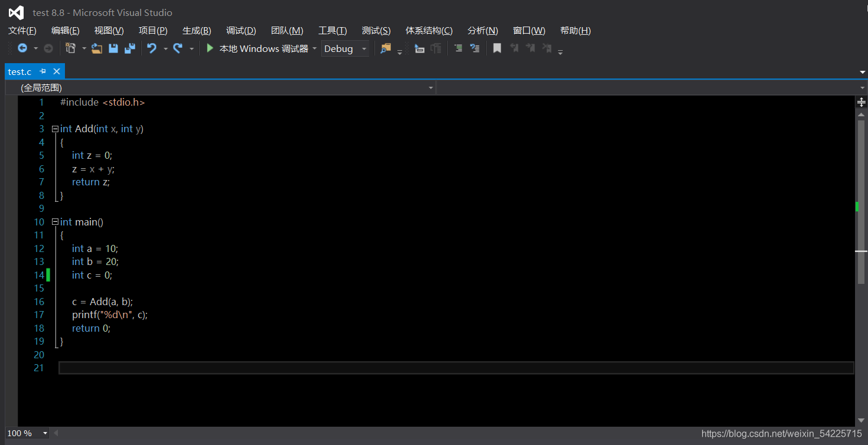Open the Redo history dropdown arrow
868x445 pixels.
191,48
